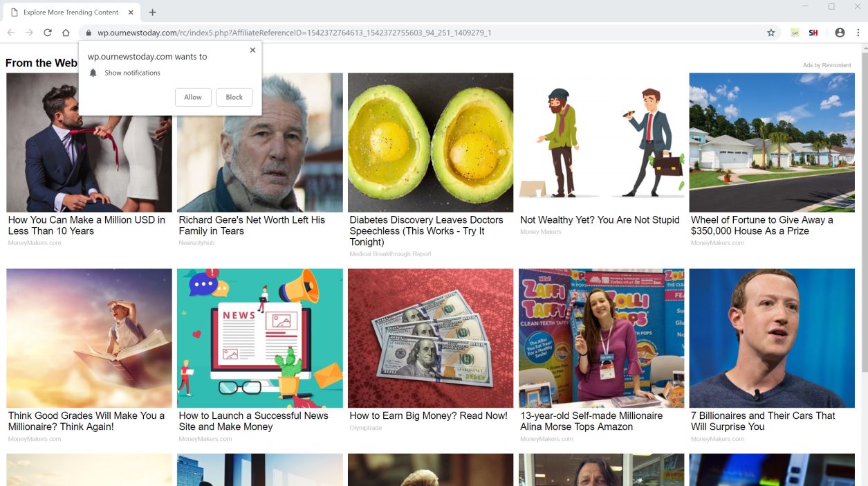Open the user profile avatar menu
The image size is (868, 486).
click(840, 33)
